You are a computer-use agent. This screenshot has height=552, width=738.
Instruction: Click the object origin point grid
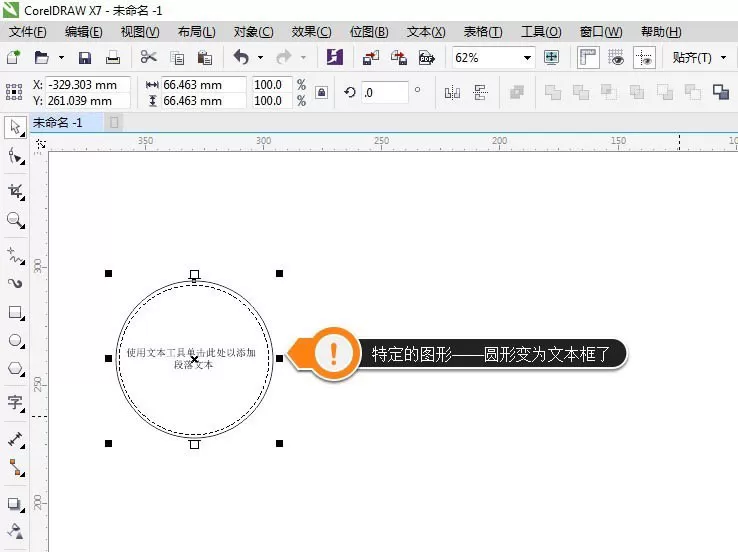tap(14, 92)
